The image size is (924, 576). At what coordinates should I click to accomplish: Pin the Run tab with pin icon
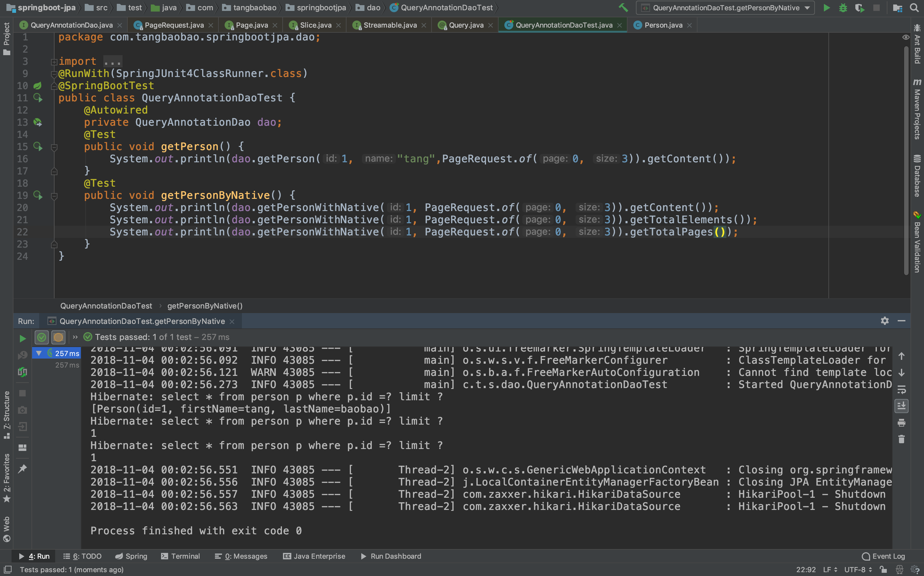click(22, 469)
